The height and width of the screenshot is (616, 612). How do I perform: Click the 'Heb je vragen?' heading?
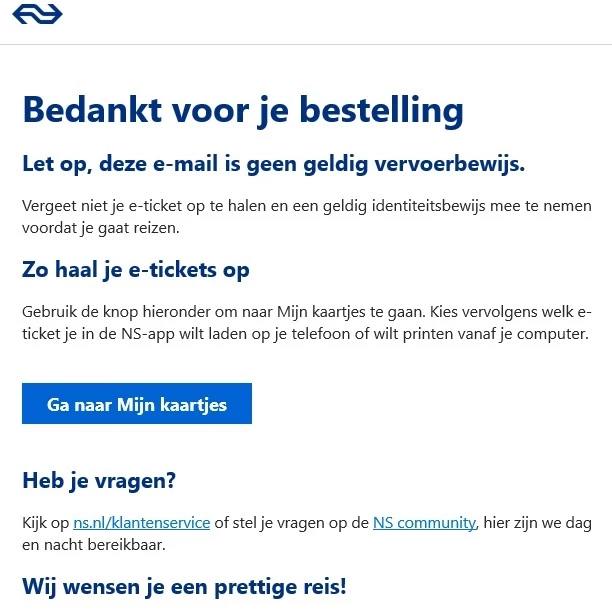[x=99, y=480]
